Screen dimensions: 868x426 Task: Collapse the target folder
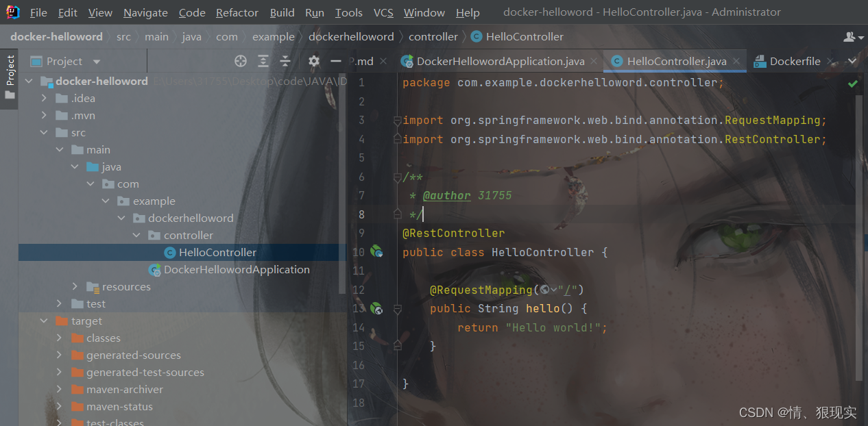pos(44,321)
